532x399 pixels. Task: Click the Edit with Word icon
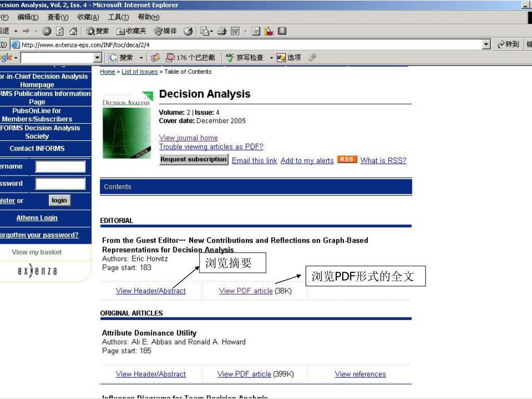(x=235, y=31)
